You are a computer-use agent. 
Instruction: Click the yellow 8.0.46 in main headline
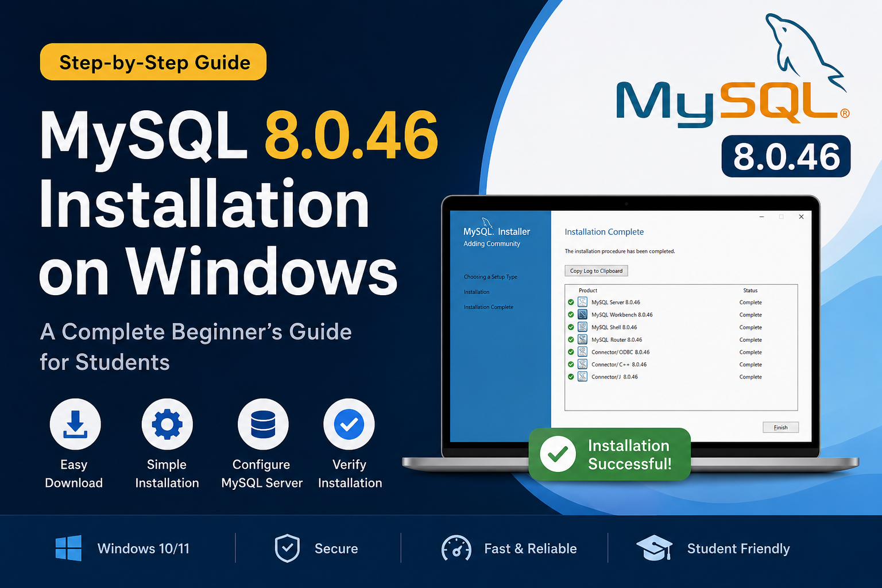pyautogui.click(x=351, y=136)
